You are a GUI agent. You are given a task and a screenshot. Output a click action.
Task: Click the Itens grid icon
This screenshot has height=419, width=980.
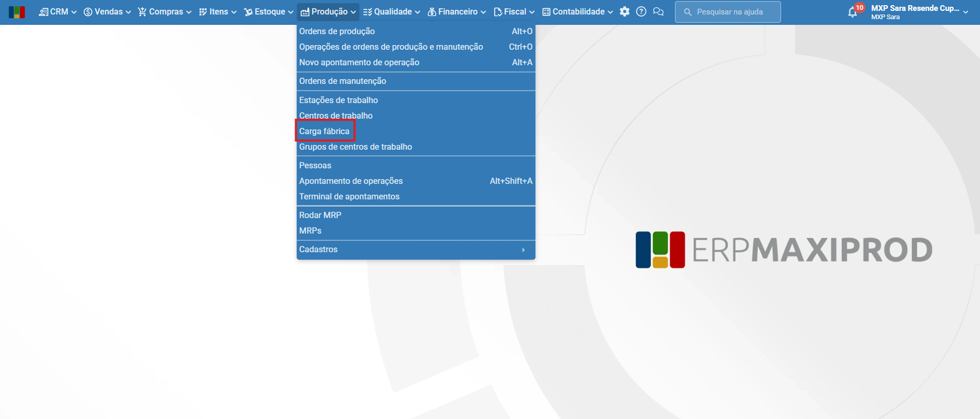[x=203, y=12]
